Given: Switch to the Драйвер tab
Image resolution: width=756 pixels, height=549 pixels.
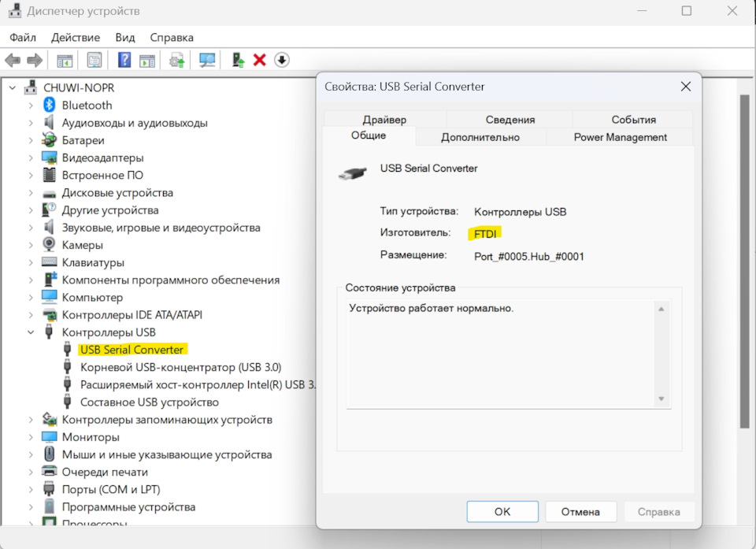Looking at the screenshot, I should pos(385,119).
